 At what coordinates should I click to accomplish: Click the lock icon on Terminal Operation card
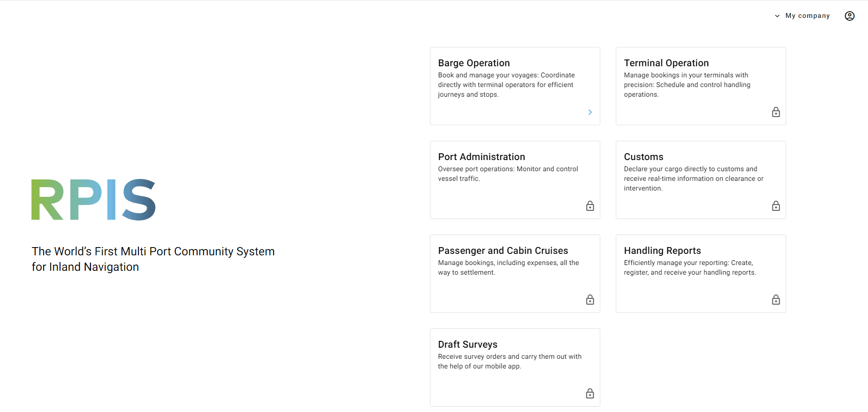pyautogui.click(x=776, y=112)
